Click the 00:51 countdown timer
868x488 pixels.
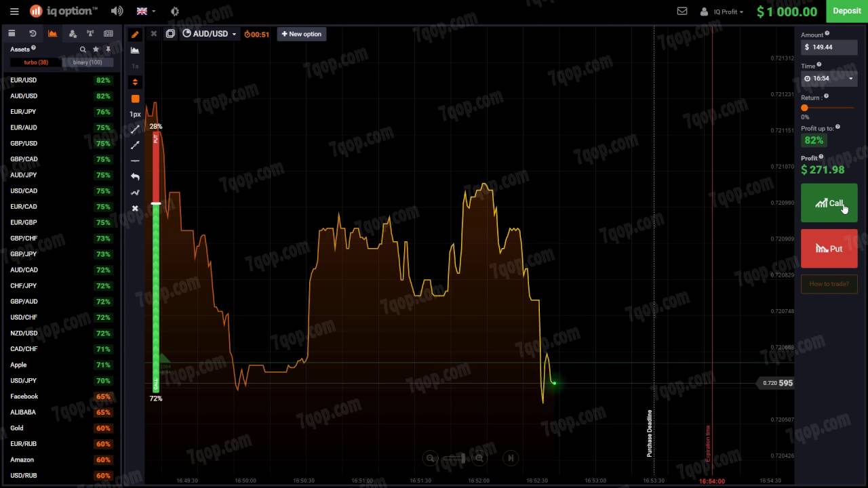pos(257,34)
